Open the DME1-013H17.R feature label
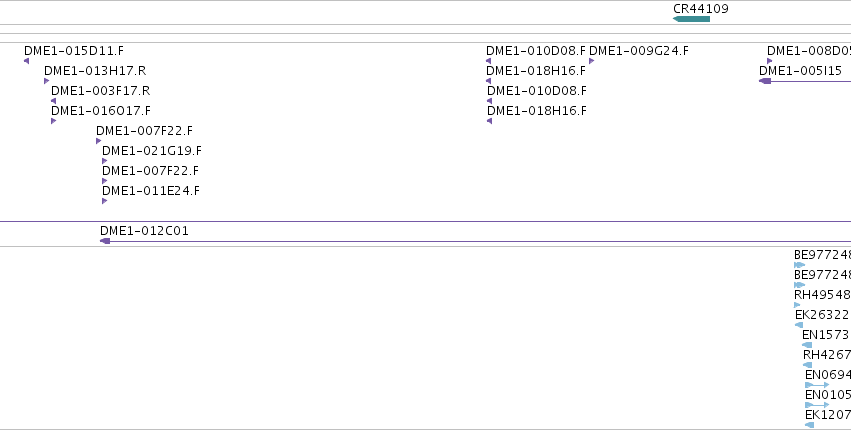The width and height of the screenshot is (851, 430). pos(95,71)
